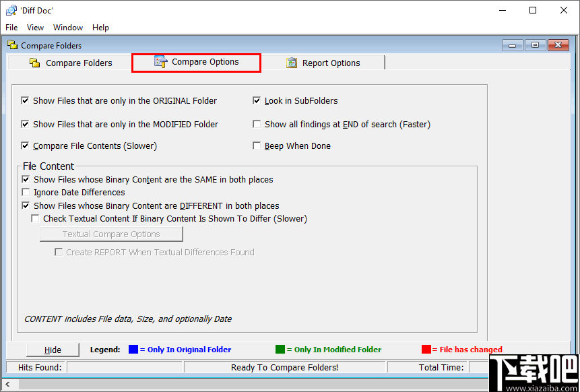Toggle Look in SubFolders checkbox
The height and width of the screenshot is (392, 580).
click(x=257, y=100)
